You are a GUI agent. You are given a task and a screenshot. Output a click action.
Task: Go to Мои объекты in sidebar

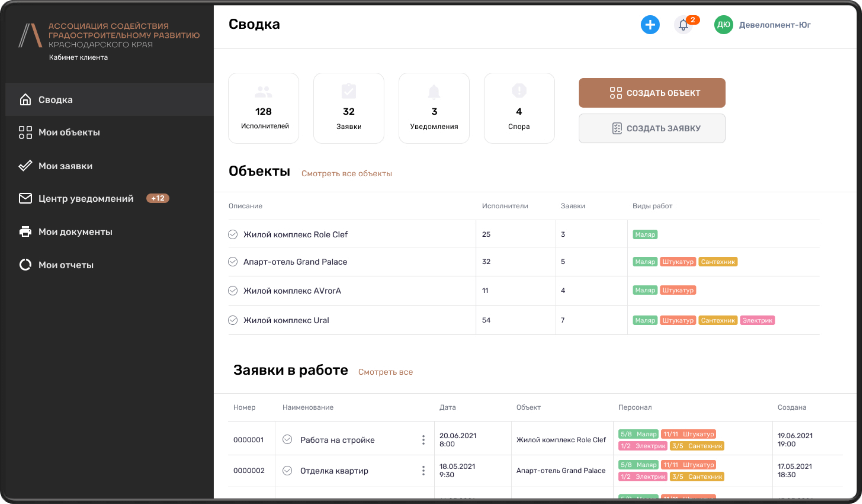(69, 132)
